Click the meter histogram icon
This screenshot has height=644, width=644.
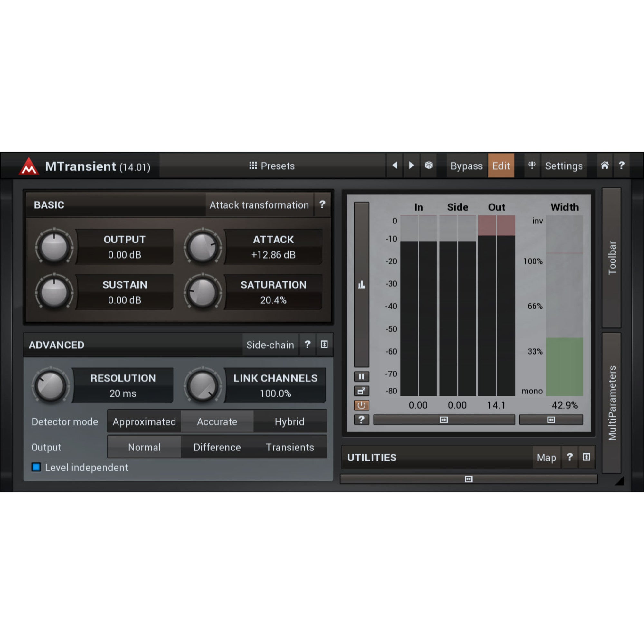362,285
